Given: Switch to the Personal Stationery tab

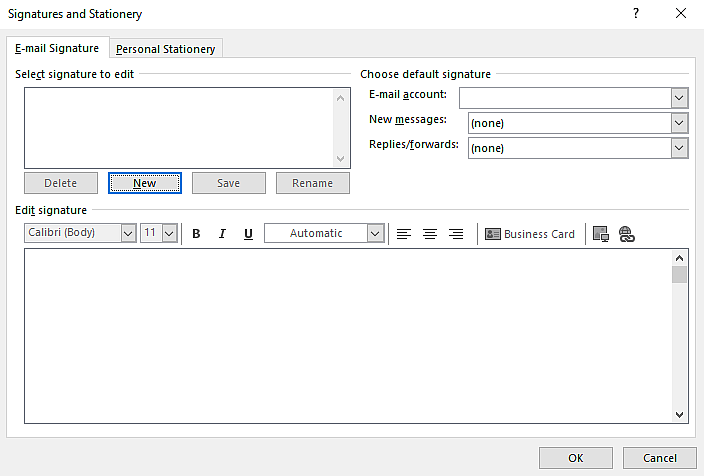Looking at the screenshot, I should [x=166, y=49].
